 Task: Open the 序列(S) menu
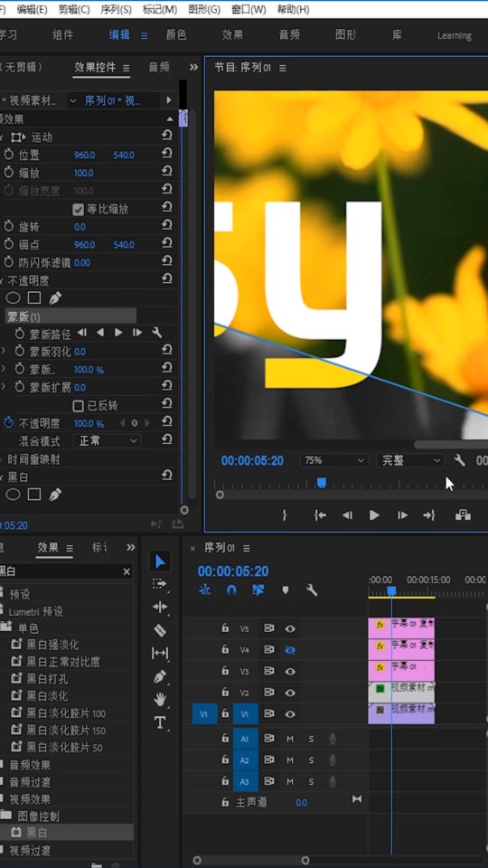coord(117,9)
